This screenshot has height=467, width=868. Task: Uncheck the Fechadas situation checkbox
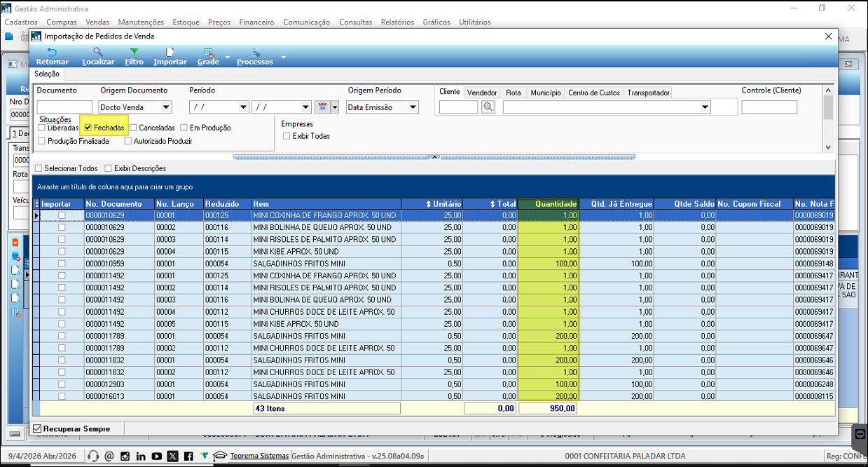click(88, 128)
